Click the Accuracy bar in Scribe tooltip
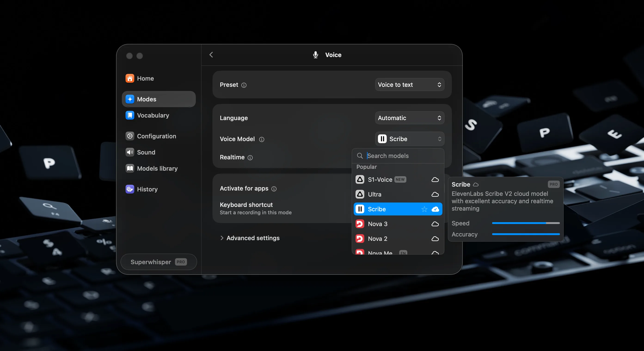The height and width of the screenshot is (351, 644). pos(526,234)
